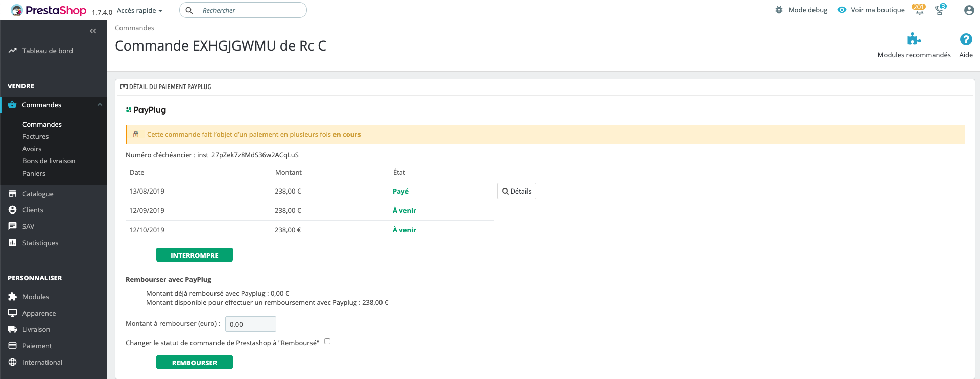Image resolution: width=980 pixels, height=379 pixels.
Task: Open the Aide help icon
Action: [966, 40]
